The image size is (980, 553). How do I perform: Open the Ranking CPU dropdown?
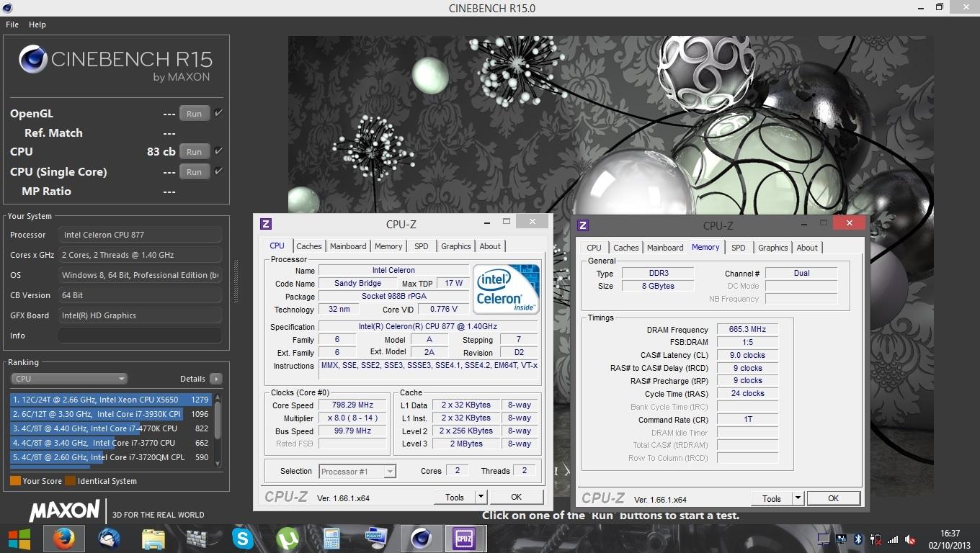(69, 379)
